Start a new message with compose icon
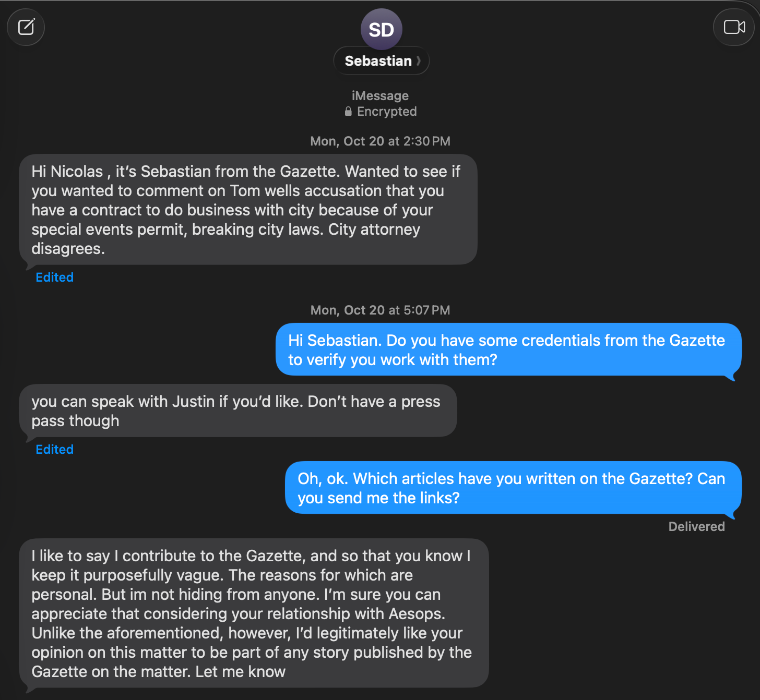The width and height of the screenshot is (760, 700). point(26,27)
